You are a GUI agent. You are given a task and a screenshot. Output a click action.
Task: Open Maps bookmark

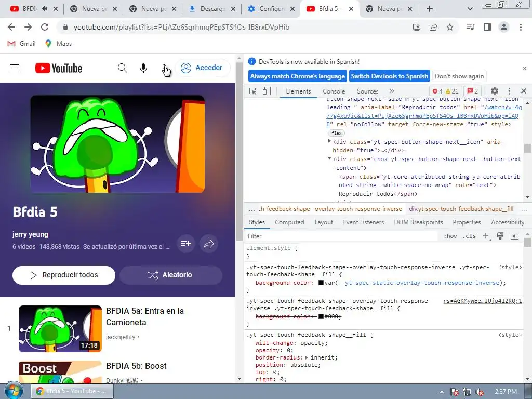coord(58,44)
